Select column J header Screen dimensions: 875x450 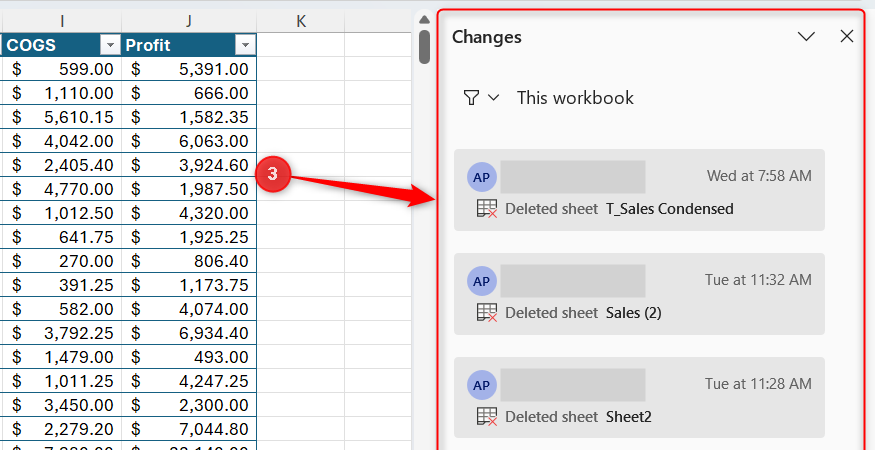tap(189, 21)
